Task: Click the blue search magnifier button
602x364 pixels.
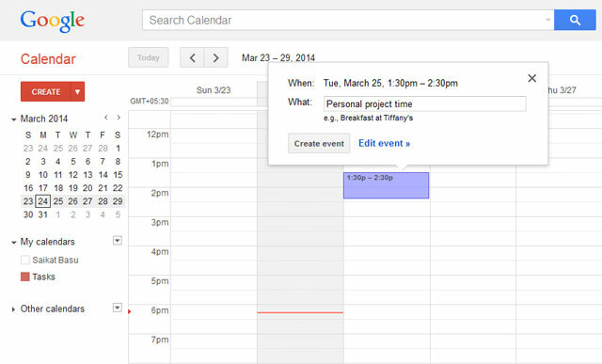Action: point(575,20)
